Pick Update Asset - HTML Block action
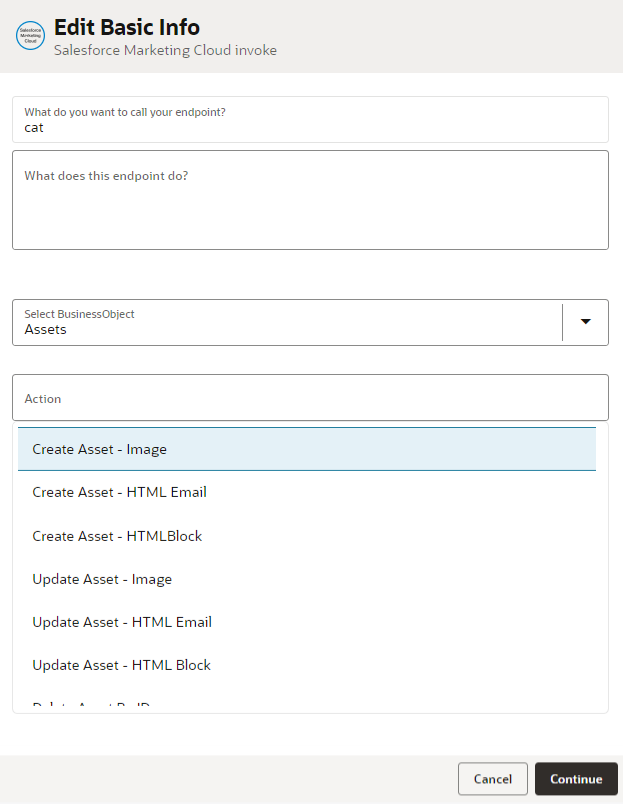 (121, 665)
